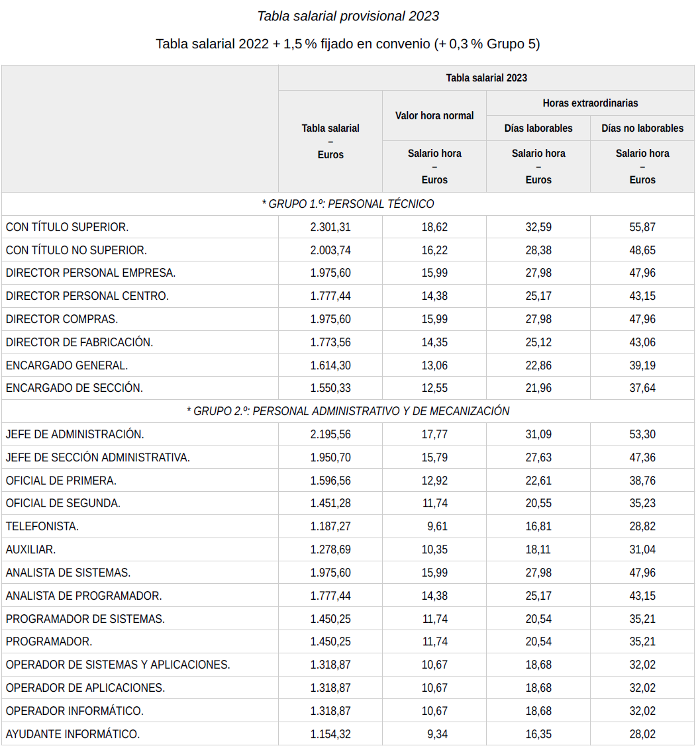Screen dimensions: 700x752
Task: Select the 'ANALISTA DE SISTEMAS.' row label
Action: click(x=68, y=573)
